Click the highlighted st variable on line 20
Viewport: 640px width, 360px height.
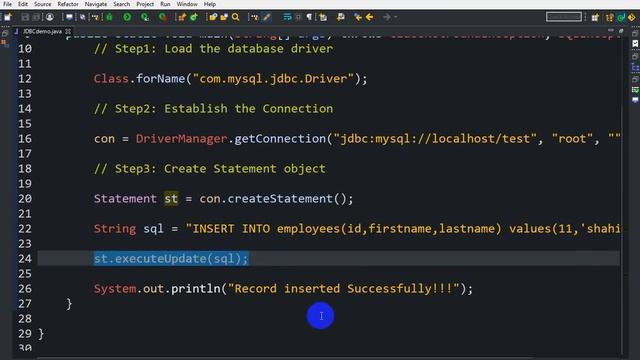click(x=171, y=199)
